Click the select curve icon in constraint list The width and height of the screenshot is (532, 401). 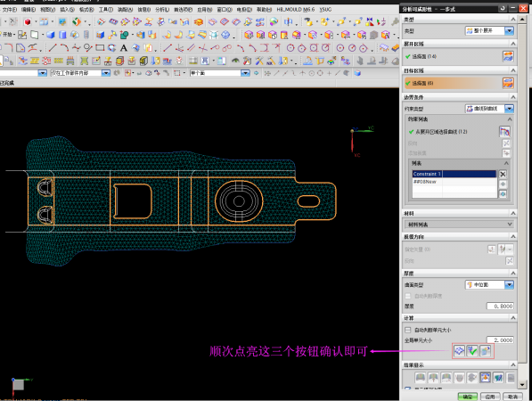[505, 132]
